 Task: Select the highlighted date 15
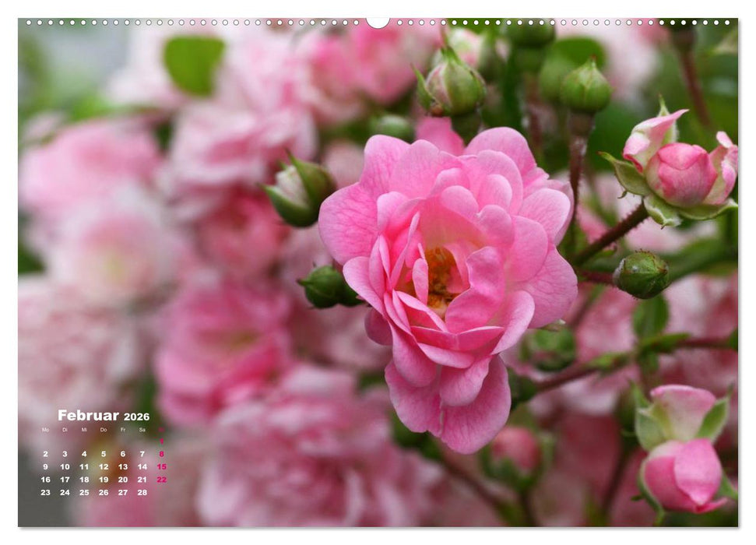[x=163, y=466]
